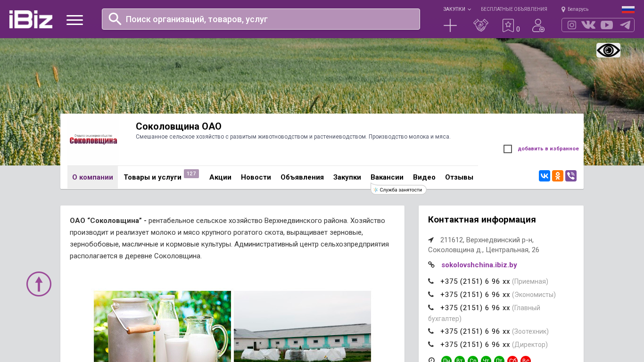644x362 pixels.
Task: Open the Акции tab
Action: (220, 177)
